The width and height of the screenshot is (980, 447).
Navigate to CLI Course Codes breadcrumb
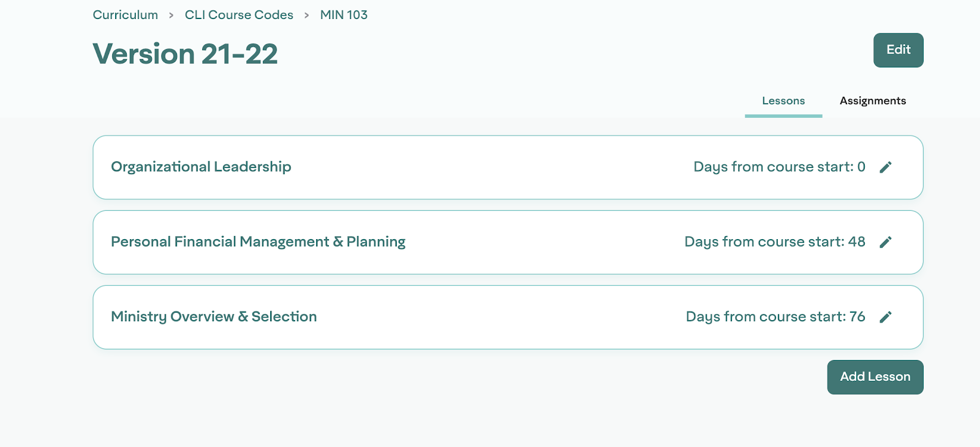click(239, 15)
